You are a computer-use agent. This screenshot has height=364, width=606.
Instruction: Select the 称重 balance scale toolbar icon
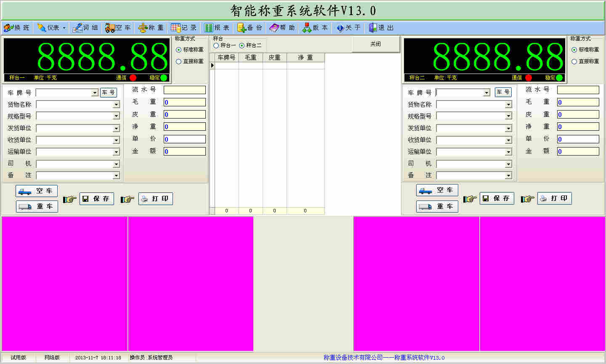pos(143,28)
